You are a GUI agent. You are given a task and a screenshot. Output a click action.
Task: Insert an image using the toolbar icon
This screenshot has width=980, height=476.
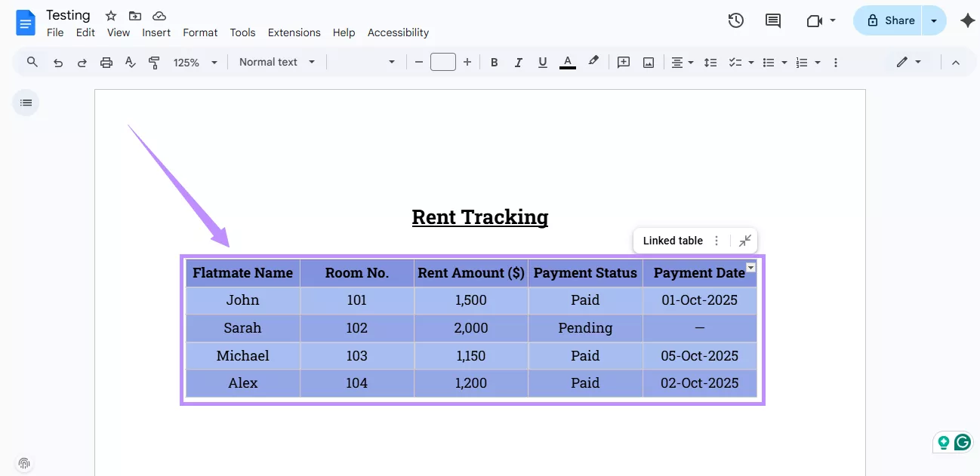coord(648,62)
